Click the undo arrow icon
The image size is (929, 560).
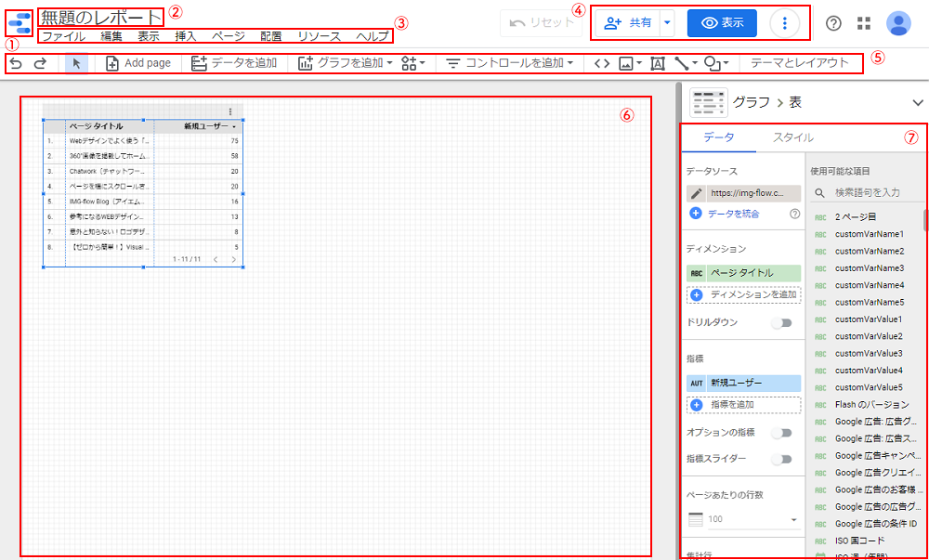click(x=16, y=63)
